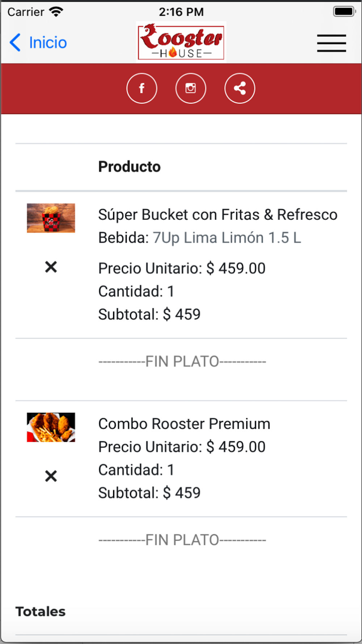
Task: Select Combo Rooster Premium title
Action: click(x=184, y=424)
